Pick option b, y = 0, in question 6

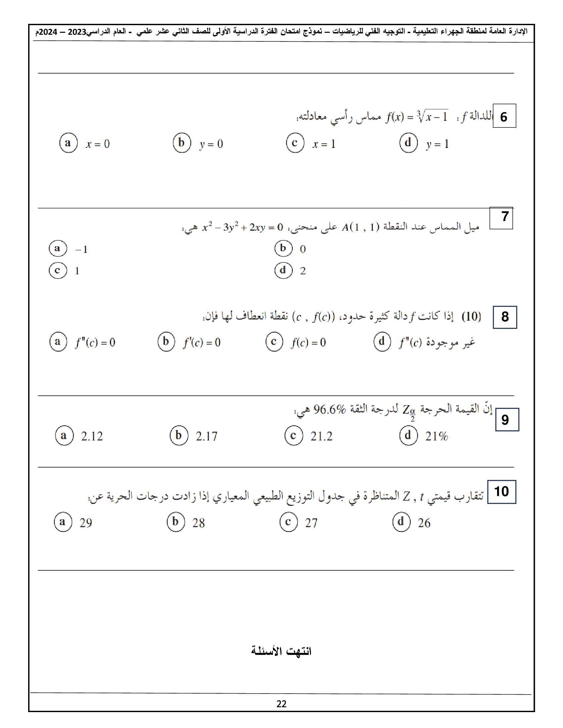pos(182,143)
